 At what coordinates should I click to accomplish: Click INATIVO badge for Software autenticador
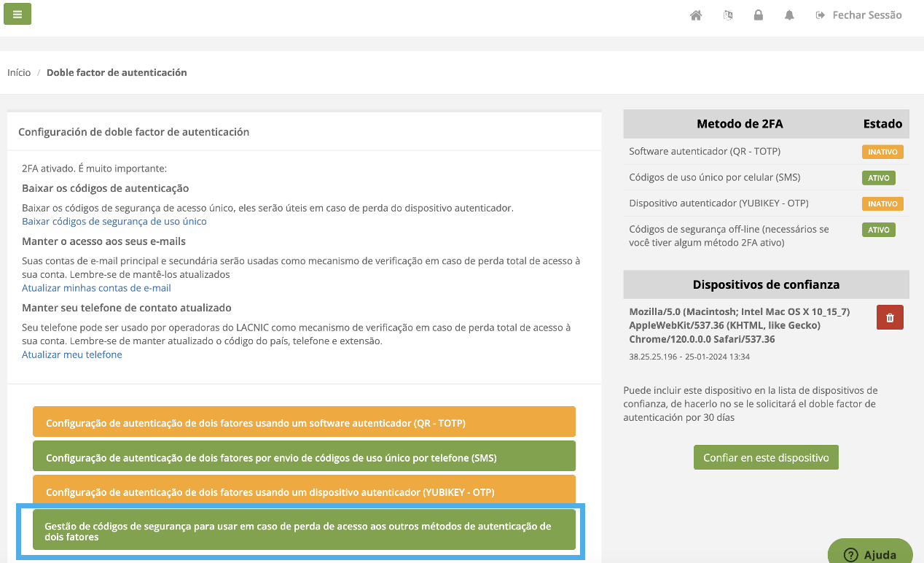click(x=882, y=152)
